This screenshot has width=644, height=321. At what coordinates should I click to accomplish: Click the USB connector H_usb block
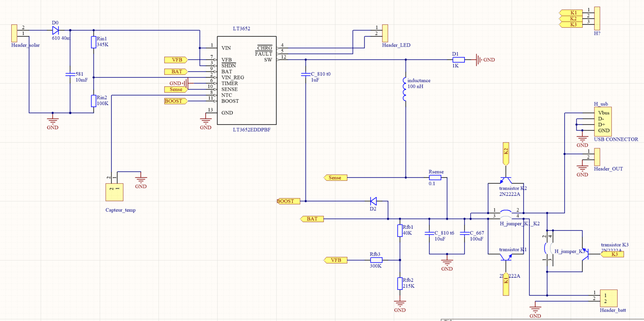(603, 121)
